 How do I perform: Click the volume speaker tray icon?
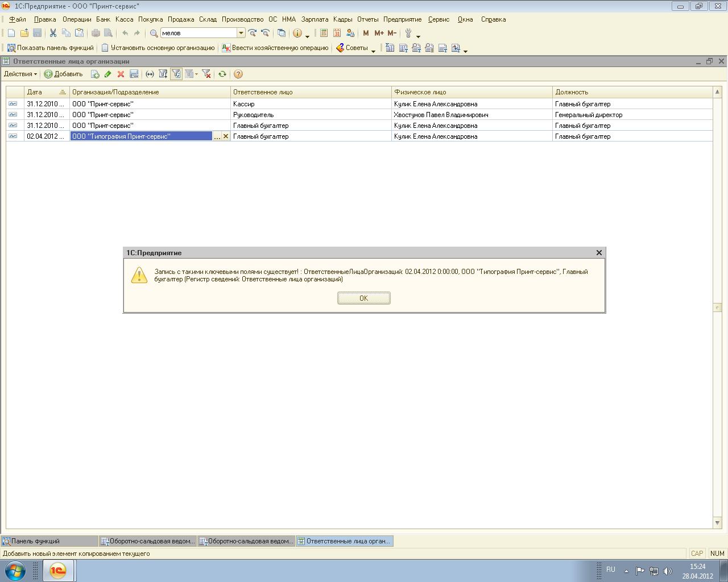[668, 571]
